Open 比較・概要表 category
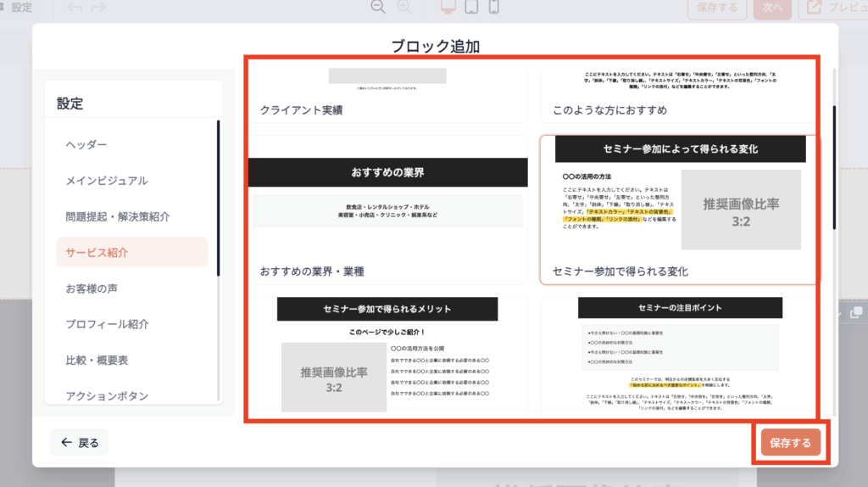This screenshot has width=868, height=487. tap(97, 360)
